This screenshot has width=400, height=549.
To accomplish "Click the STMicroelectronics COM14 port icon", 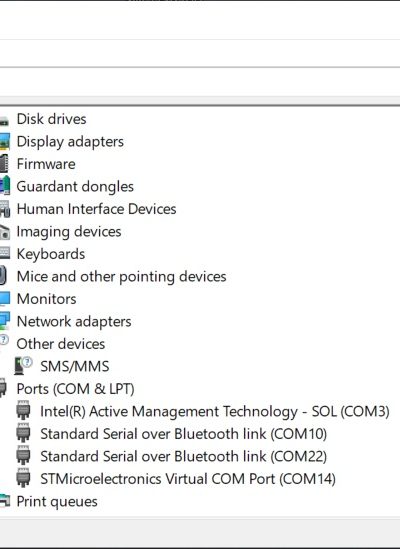I will [x=23, y=478].
